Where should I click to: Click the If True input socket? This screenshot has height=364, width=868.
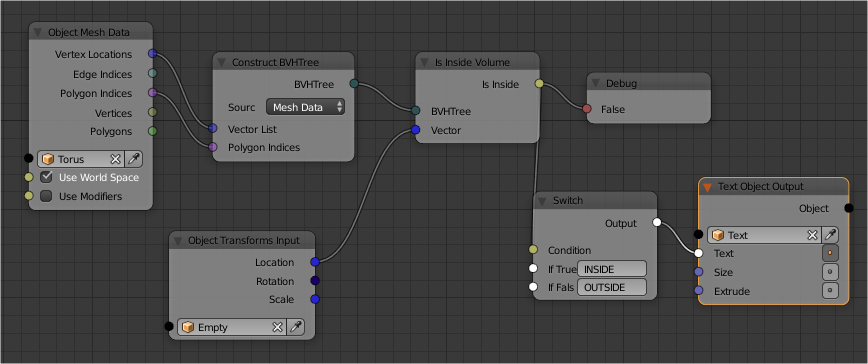[533, 268]
